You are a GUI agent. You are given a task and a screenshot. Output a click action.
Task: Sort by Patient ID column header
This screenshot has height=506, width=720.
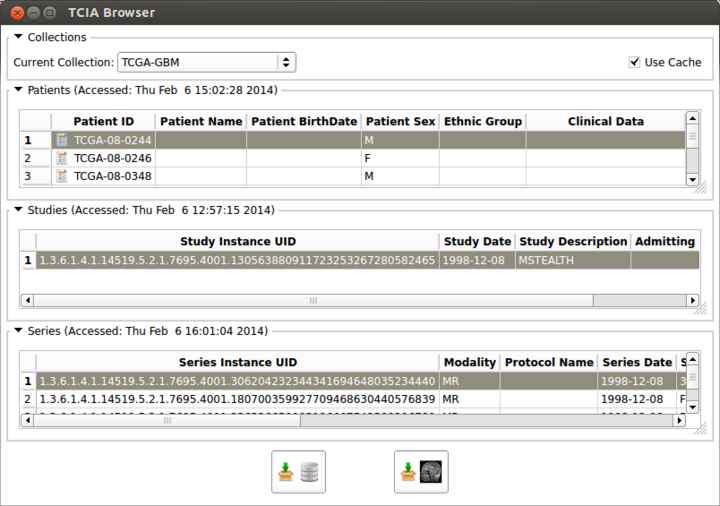pyautogui.click(x=103, y=121)
